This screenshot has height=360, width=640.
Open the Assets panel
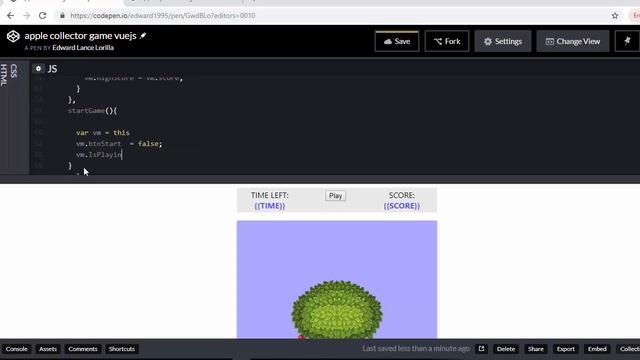tap(48, 349)
